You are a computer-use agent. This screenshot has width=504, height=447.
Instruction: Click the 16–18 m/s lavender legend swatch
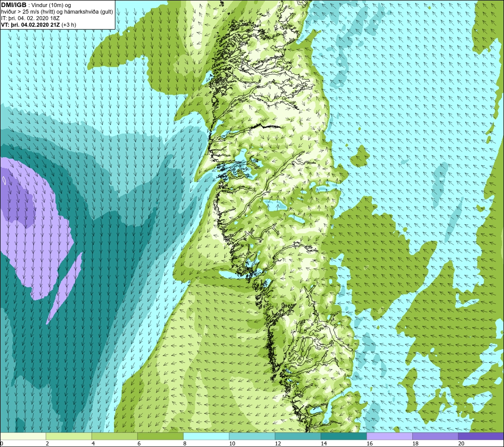[x=390, y=436]
